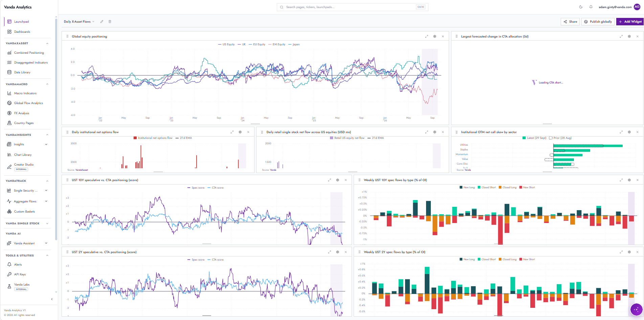Toggle EM Equity legend series
The image size is (644, 320).
(x=277, y=44)
